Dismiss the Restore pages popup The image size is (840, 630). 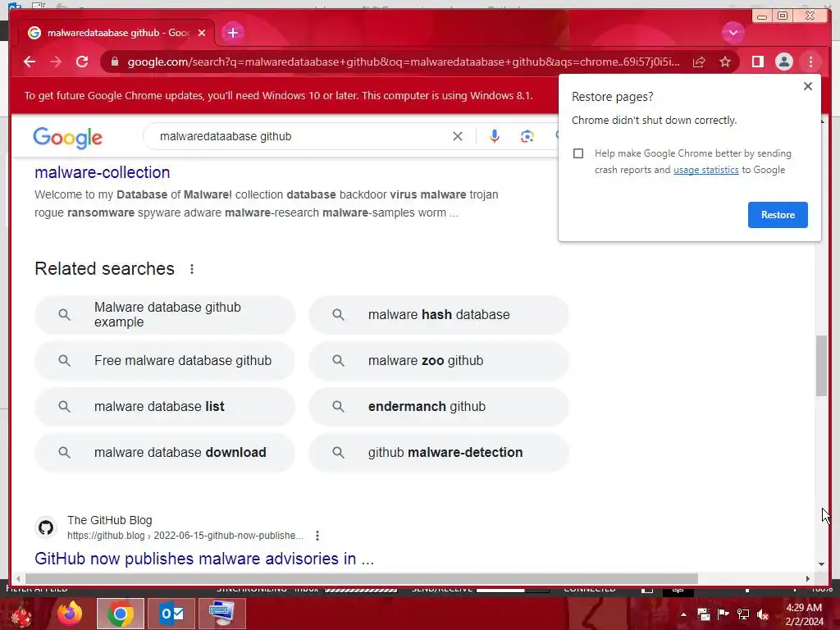pyautogui.click(x=808, y=86)
